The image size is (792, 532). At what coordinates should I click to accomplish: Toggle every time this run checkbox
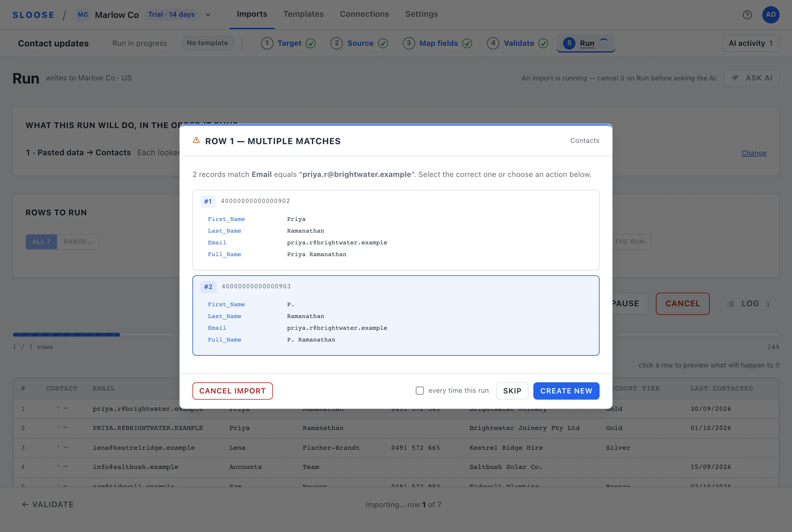click(x=420, y=391)
